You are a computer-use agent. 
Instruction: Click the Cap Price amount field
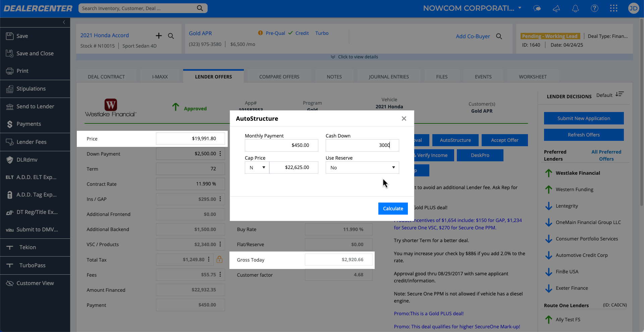tap(294, 167)
